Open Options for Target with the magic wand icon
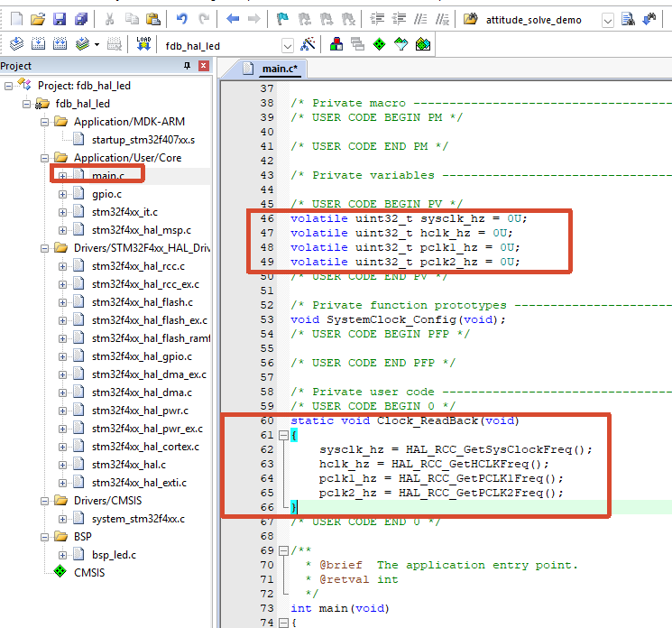Image resolution: width=672 pixels, height=628 pixels. [x=308, y=43]
